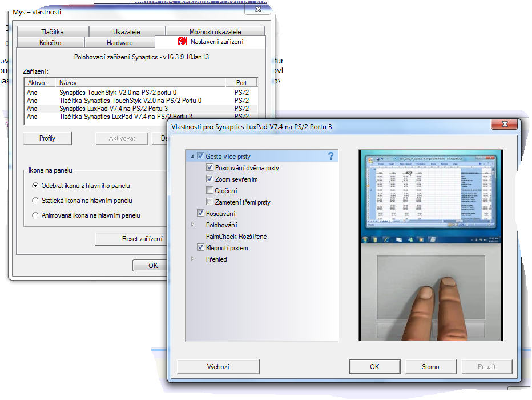The image size is (532, 400).
Task: Click OK in the LuxPad properties dialog
Action: (x=374, y=367)
